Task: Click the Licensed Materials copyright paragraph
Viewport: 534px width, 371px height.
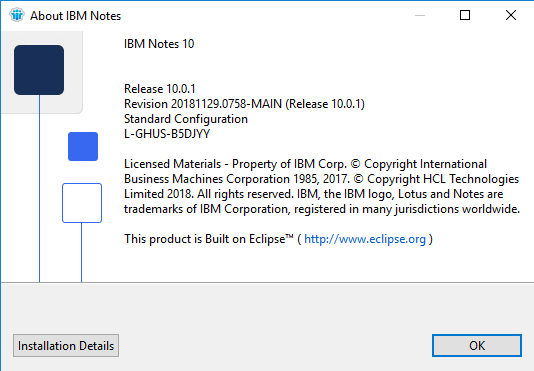Action: [322, 186]
